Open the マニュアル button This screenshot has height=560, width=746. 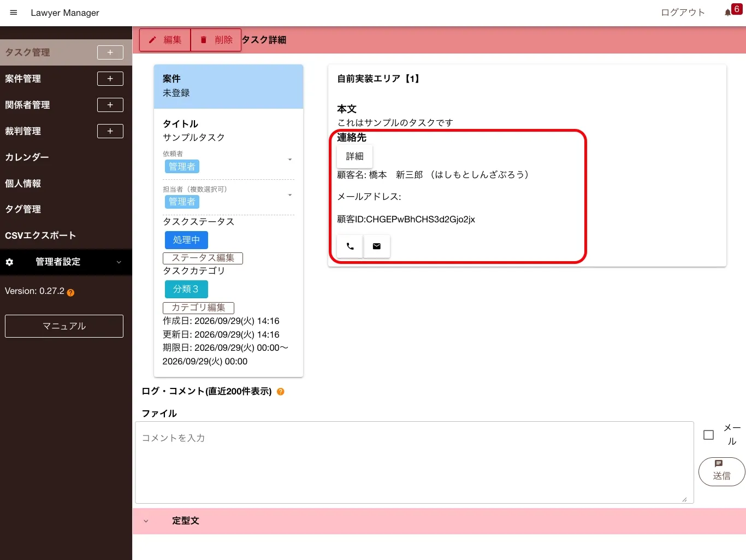[x=64, y=326]
